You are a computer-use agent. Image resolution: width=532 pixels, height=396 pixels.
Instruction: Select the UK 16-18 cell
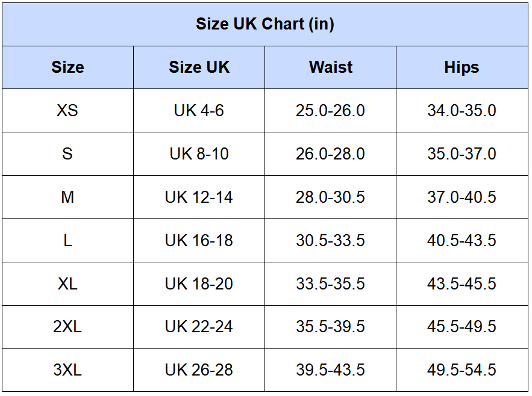pyautogui.click(x=199, y=240)
